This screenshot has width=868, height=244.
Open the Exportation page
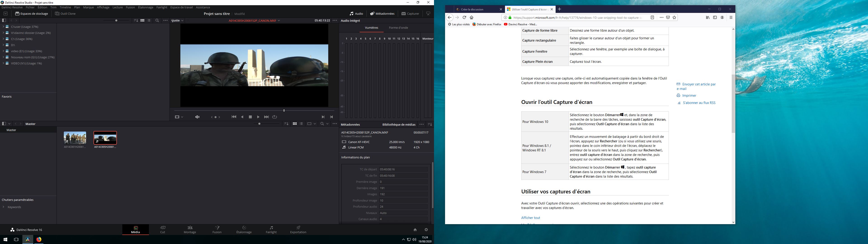coord(298,230)
